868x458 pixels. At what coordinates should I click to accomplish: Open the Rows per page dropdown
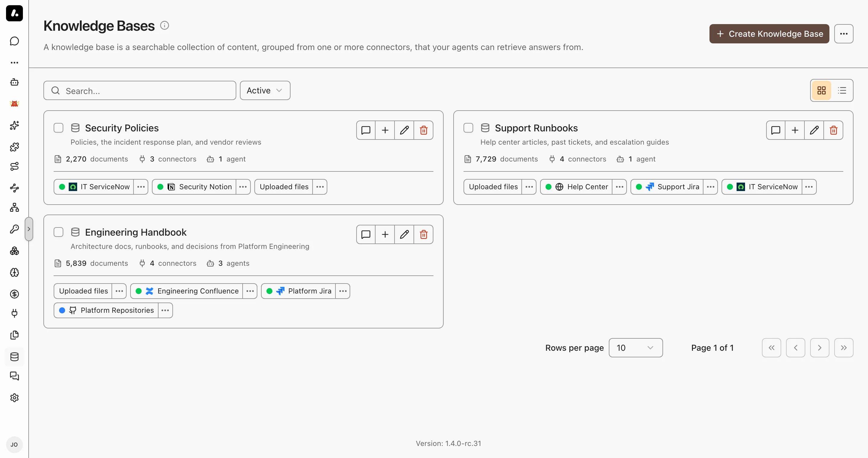tap(636, 348)
